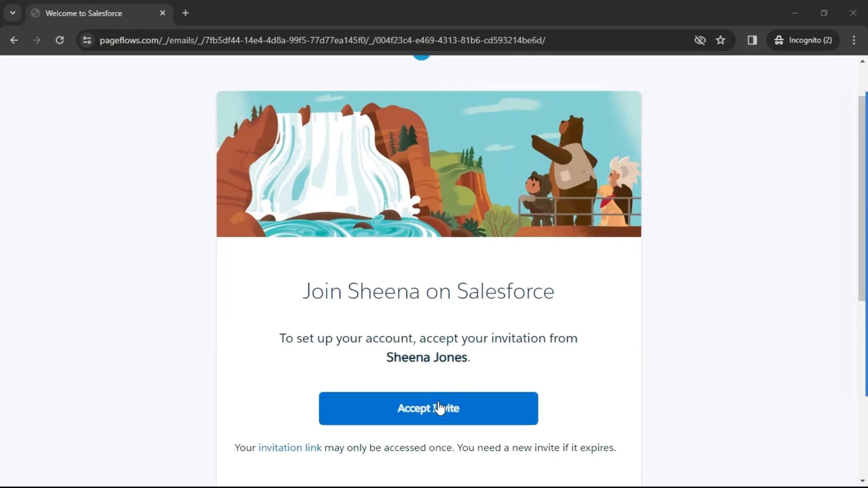Open the Incognito (2) profile indicator

[x=804, y=40]
